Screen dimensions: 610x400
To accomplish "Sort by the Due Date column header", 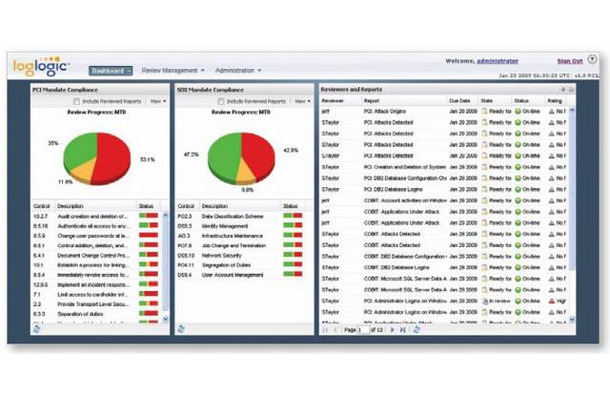I will click(462, 101).
